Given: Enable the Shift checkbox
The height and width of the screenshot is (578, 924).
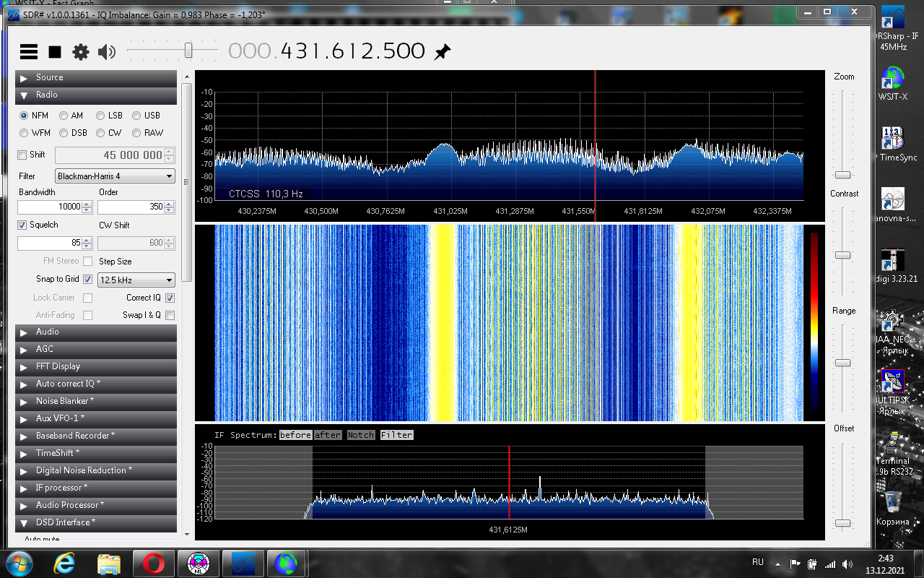Looking at the screenshot, I should pos(22,155).
